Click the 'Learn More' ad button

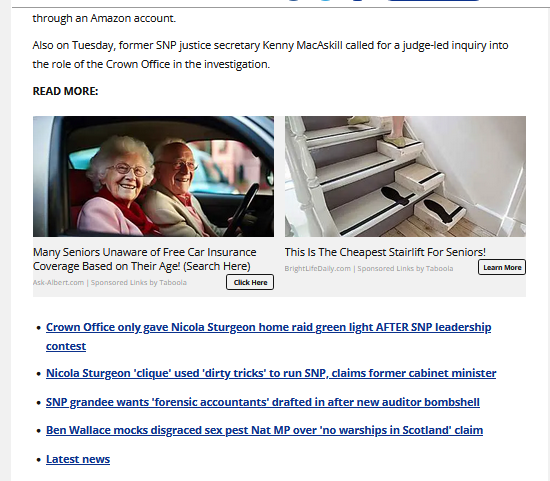(502, 267)
